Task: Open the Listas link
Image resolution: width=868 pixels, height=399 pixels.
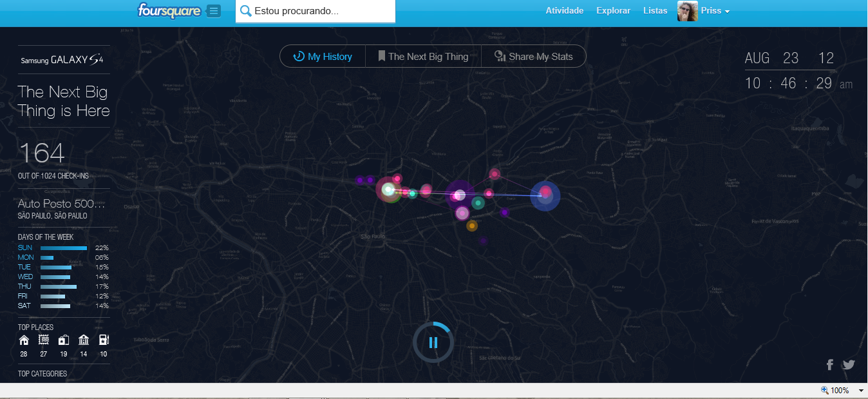Action: [655, 11]
